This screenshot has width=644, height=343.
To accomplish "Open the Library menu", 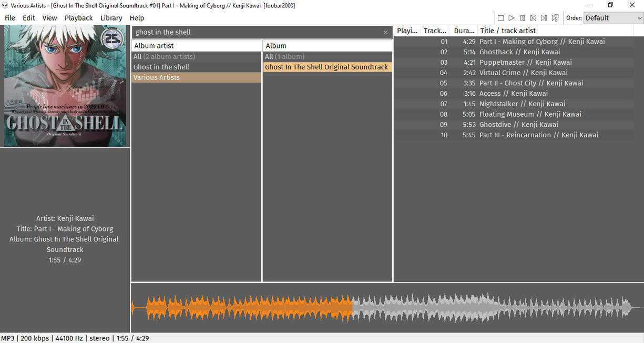I will [111, 18].
